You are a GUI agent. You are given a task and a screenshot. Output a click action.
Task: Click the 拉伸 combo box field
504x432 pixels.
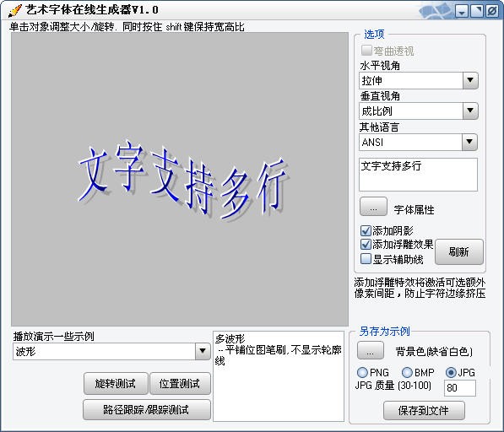(x=418, y=80)
